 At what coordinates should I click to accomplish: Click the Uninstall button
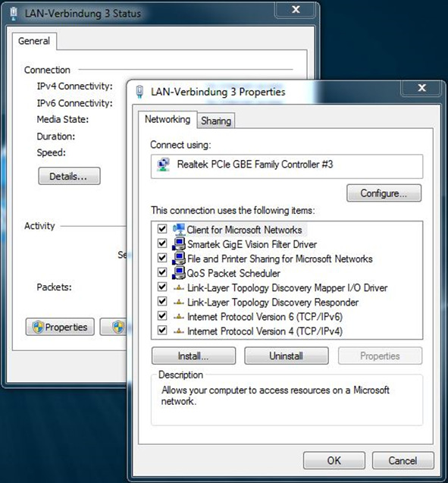(287, 356)
